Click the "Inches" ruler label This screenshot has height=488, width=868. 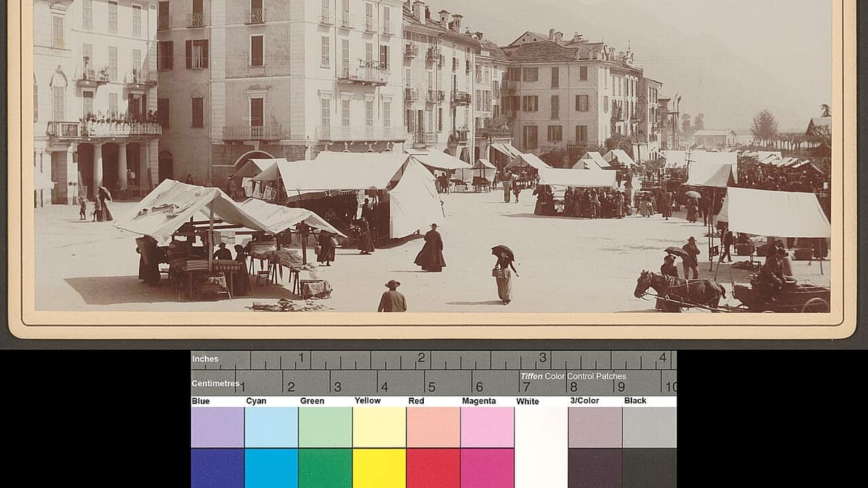click(x=205, y=359)
